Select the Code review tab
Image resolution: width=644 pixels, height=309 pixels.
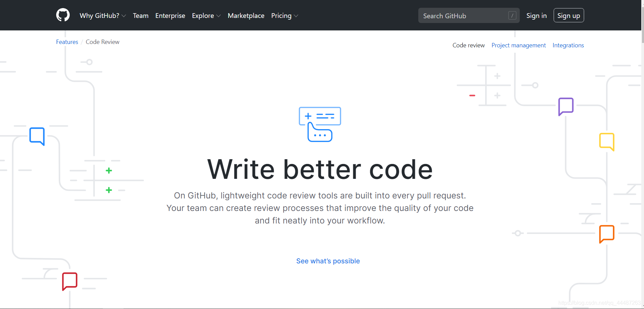tap(469, 45)
